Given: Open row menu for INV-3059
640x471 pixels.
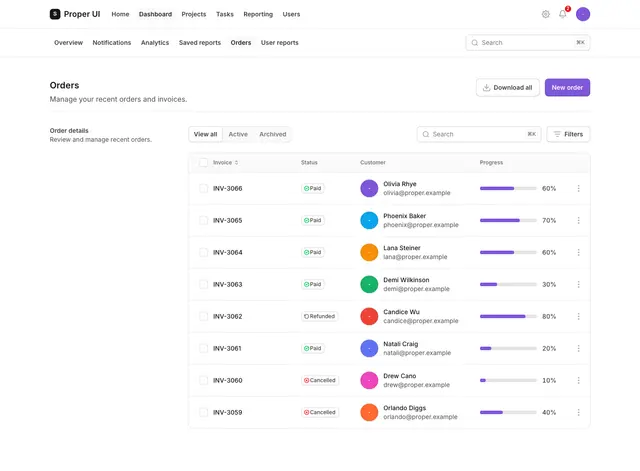Looking at the screenshot, I should [578, 413].
